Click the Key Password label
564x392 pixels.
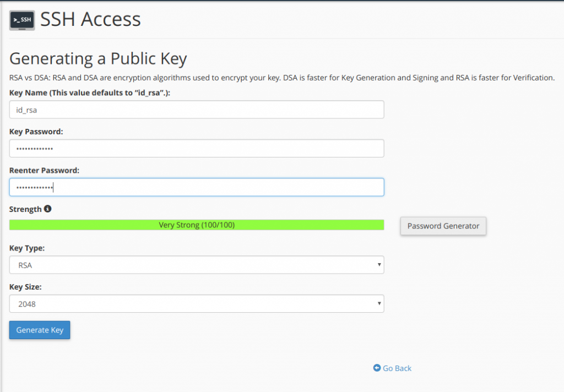(x=36, y=132)
